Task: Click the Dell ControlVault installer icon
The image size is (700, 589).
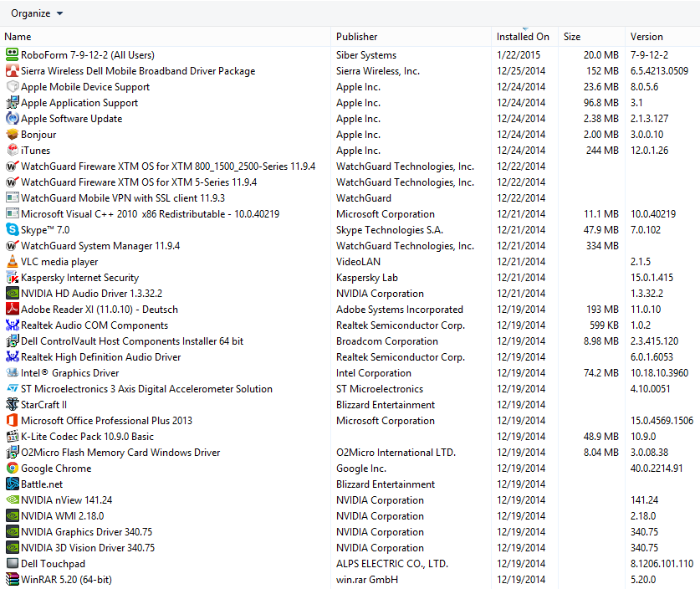Action: click(12, 341)
